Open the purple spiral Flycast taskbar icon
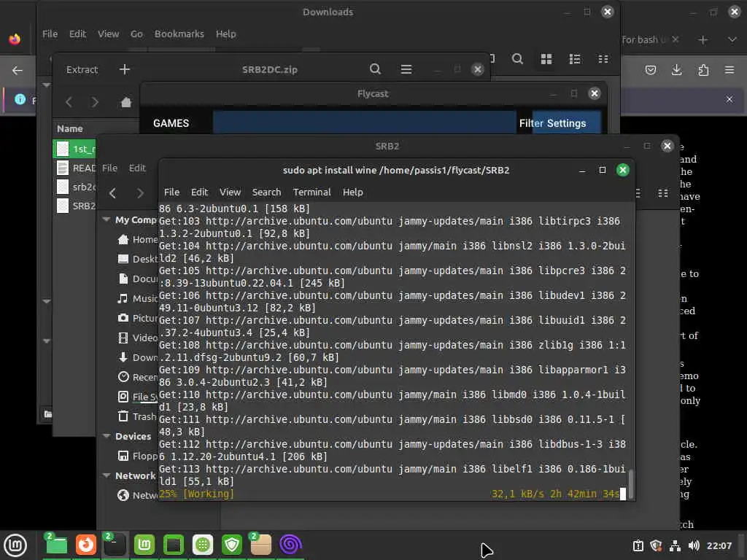Viewport: 747px width, 560px height. click(x=290, y=545)
